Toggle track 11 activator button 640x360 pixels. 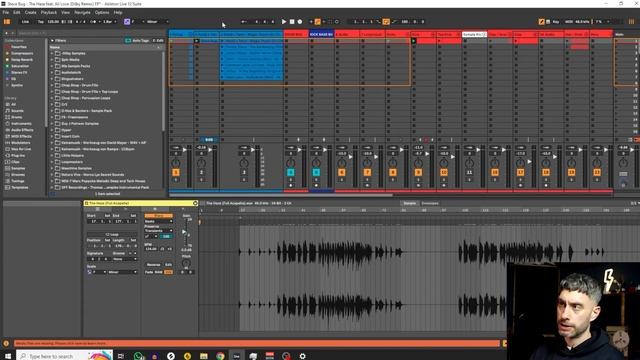469,173
